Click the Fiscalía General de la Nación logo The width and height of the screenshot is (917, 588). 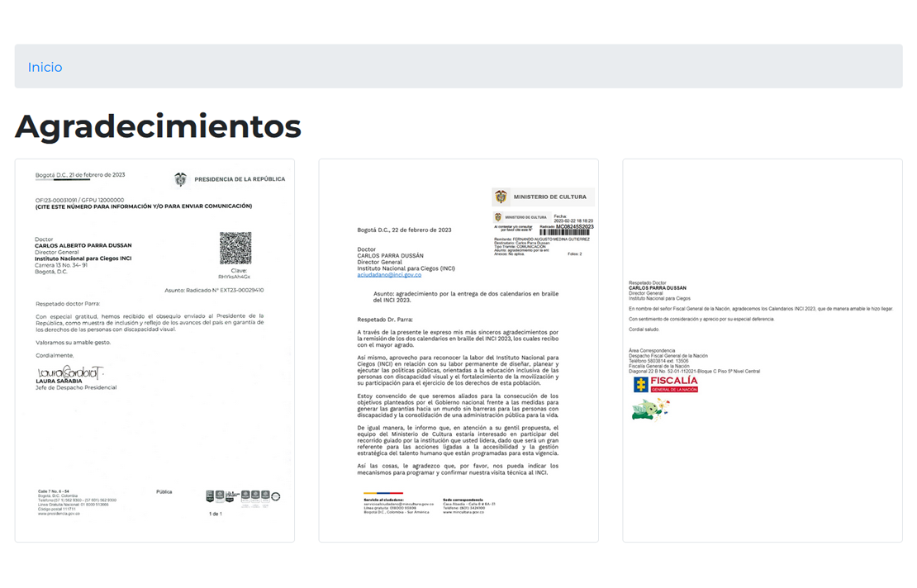click(x=665, y=384)
